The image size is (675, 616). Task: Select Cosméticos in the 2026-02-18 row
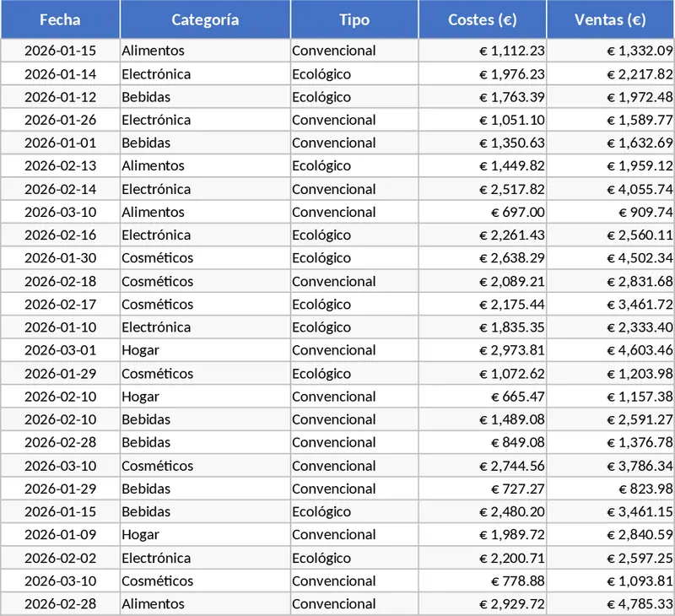point(157,281)
